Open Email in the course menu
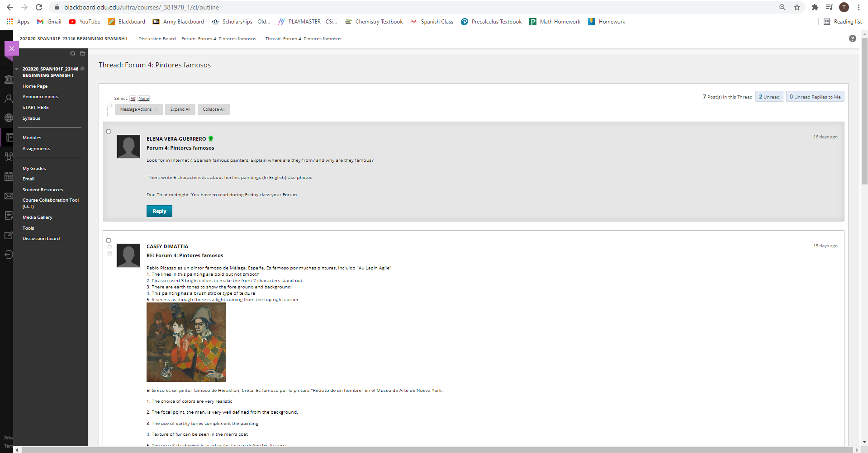Image resolution: width=868 pixels, height=453 pixels. coord(28,179)
